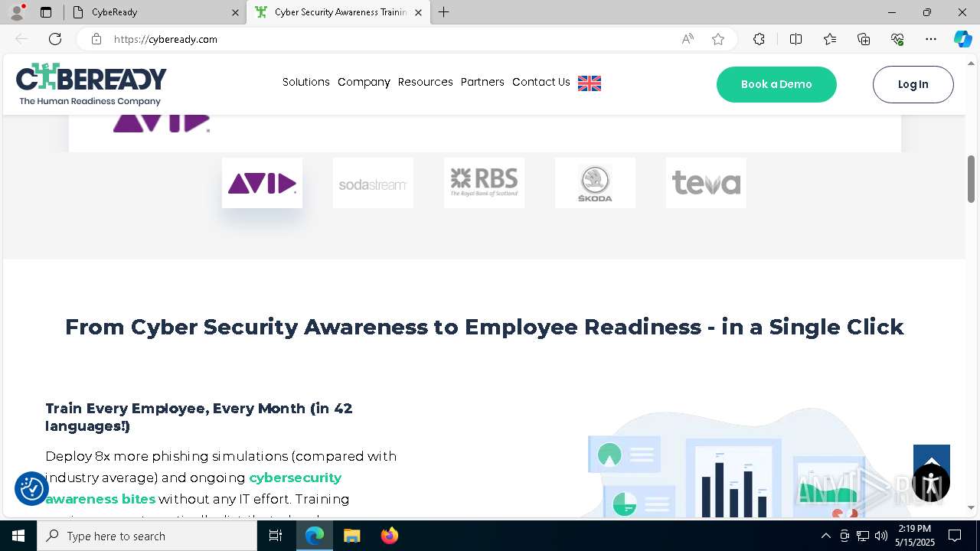The image size is (980, 551).
Task: Open the UK flag language selector
Action: click(x=590, y=83)
